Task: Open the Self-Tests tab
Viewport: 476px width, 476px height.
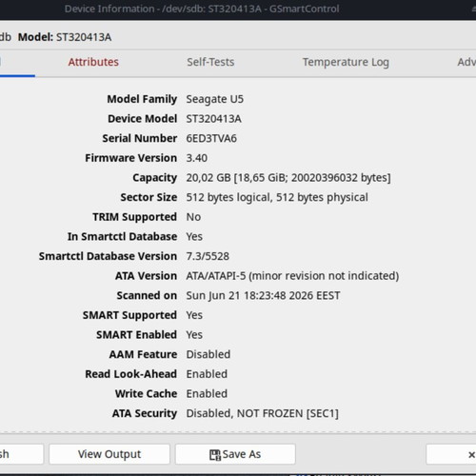Action: click(210, 62)
